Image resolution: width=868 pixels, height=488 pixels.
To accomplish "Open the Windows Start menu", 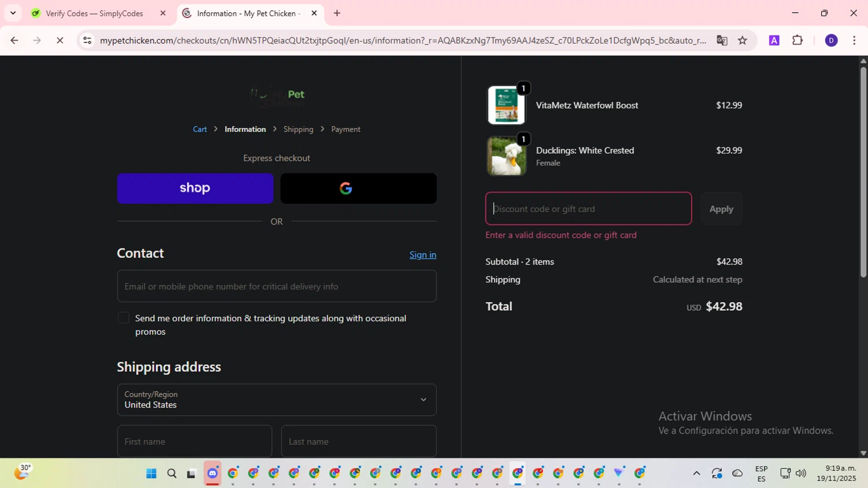I will click(151, 474).
